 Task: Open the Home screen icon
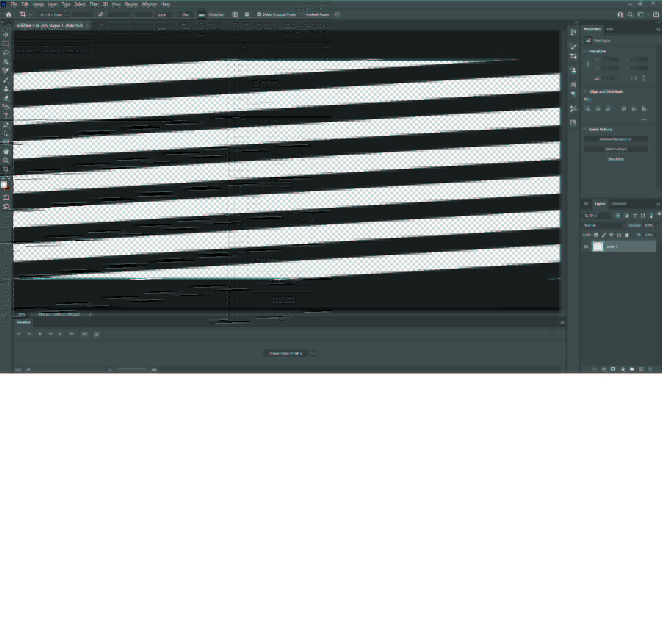coord(8,14)
